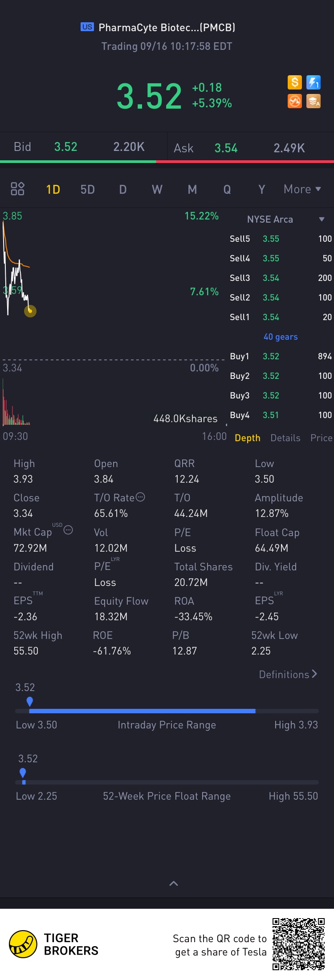
Task: Select the Buy4 order book row
Action: (x=281, y=415)
